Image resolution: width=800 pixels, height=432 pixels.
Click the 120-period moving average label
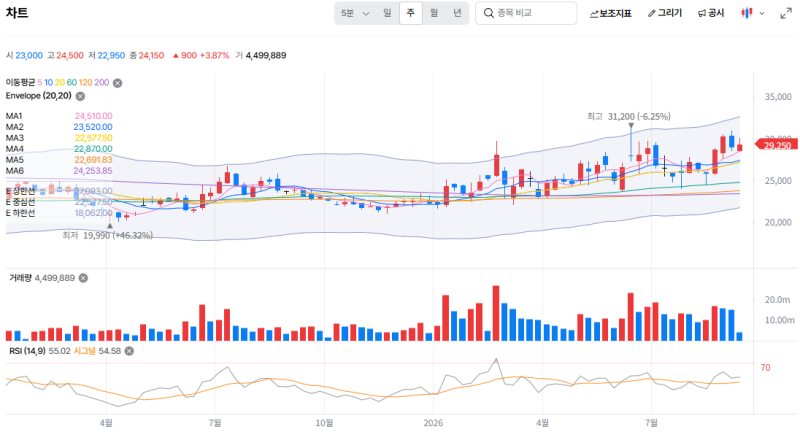pyautogui.click(x=85, y=83)
